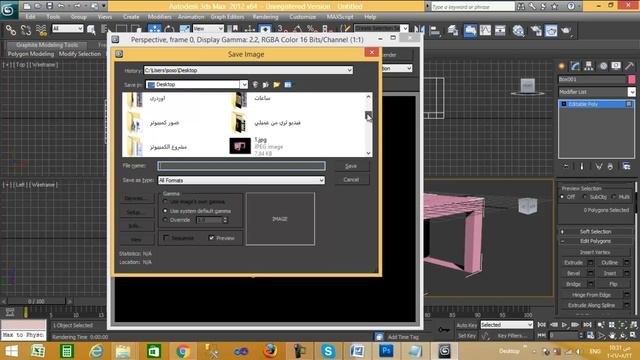Open the Create panel tab icon
The height and width of the screenshot is (360, 640).
(x=562, y=66)
